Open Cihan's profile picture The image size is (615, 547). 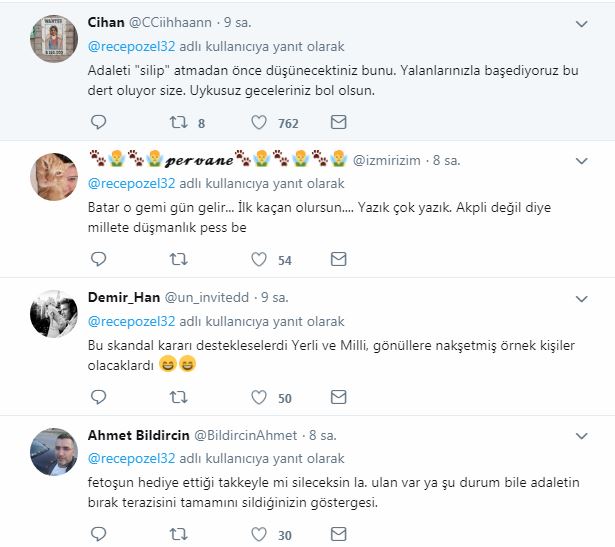[x=54, y=40]
